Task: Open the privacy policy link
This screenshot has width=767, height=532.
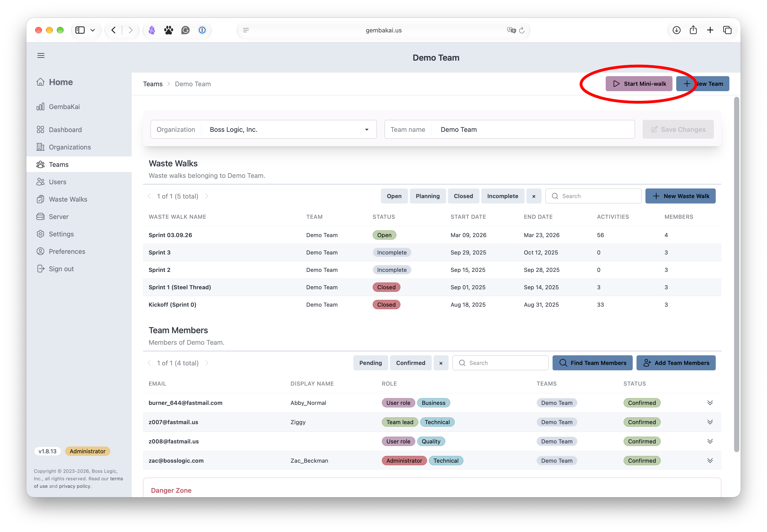Action: (74, 486)
